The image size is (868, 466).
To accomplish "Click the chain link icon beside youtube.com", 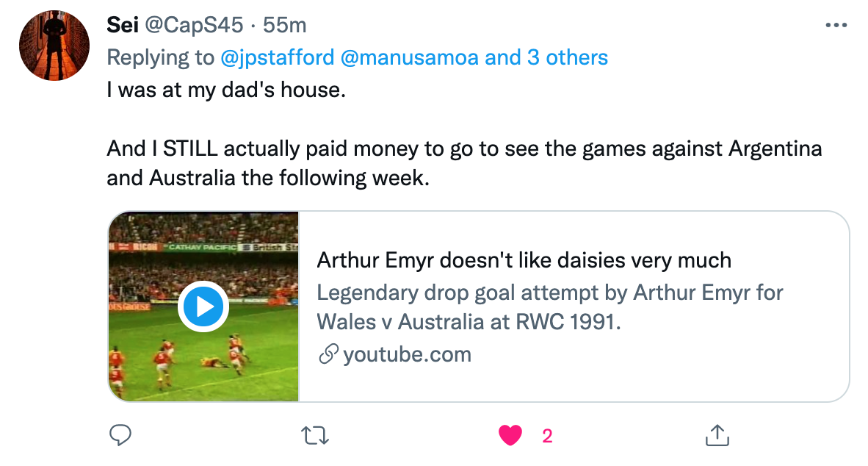I will [x=328, y=356].
